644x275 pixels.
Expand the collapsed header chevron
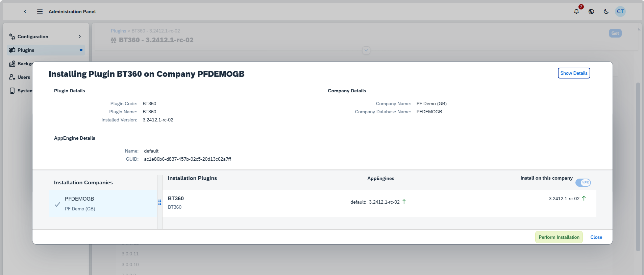pos(366,50)
